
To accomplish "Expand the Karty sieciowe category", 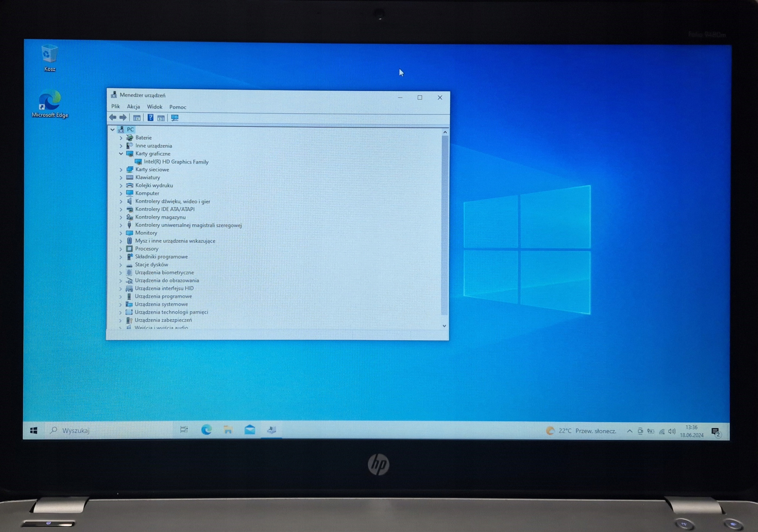I will click(x=121, y=170).
